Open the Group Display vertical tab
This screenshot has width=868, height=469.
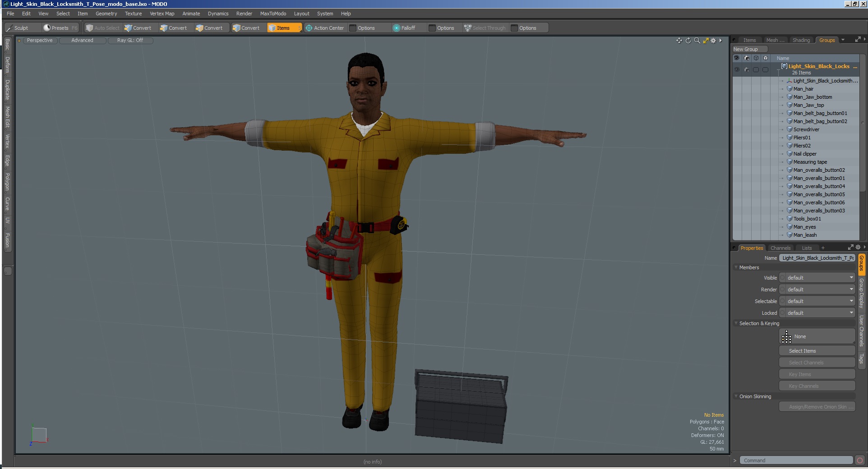861,293
